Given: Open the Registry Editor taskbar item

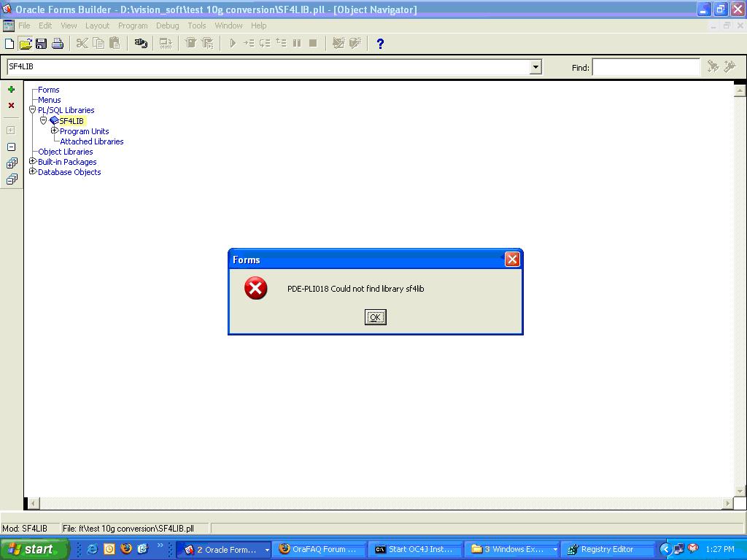Looking at the screenshot, I should point(608,549).
